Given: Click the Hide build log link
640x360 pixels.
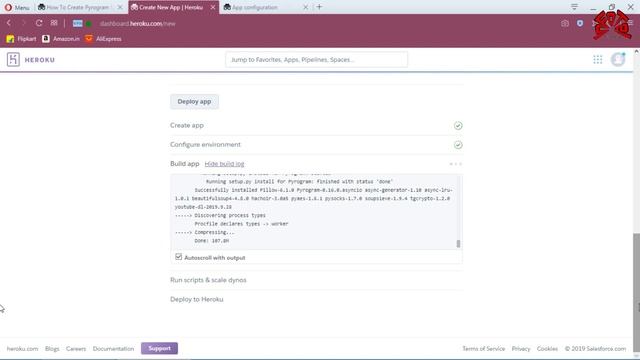Looking at the screenshot, I should [x=224, y=164].
